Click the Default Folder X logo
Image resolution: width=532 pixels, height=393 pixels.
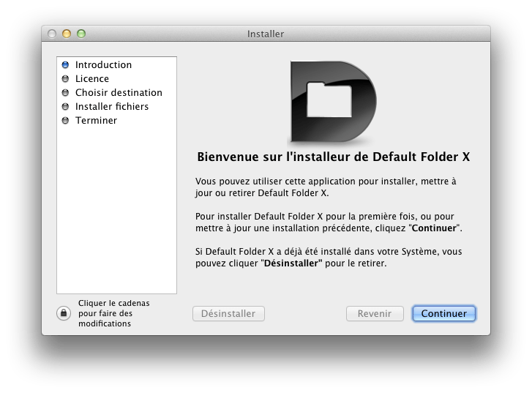point(333,102)
